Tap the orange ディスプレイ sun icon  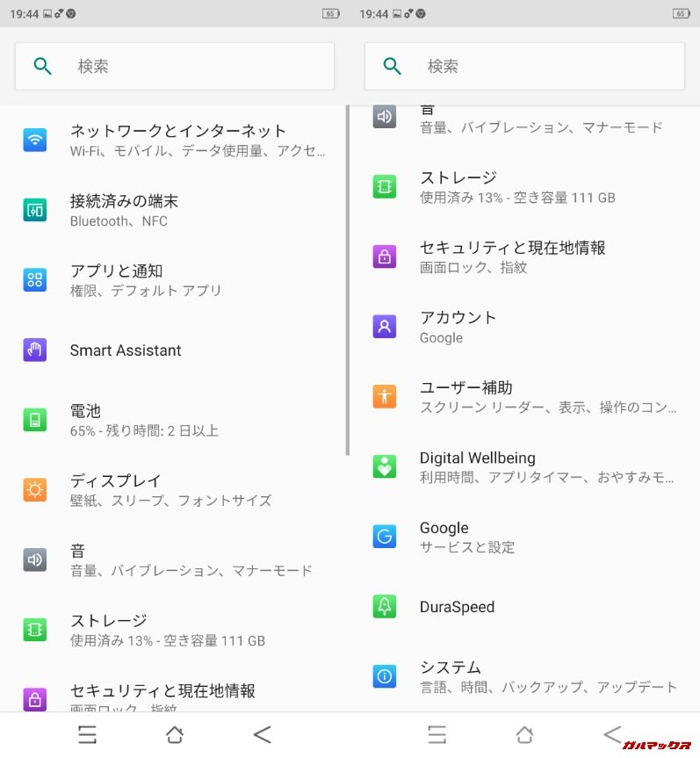35,489
